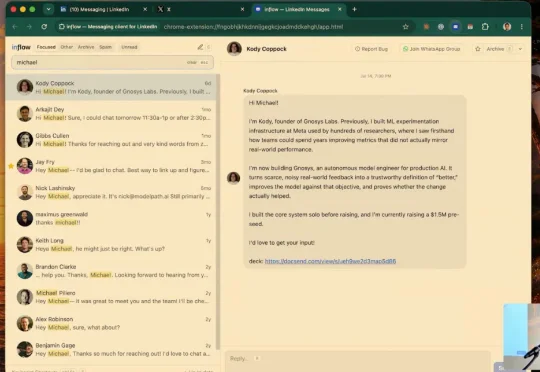This screenshot has width=540, height=372.
Task: Open the Chrome extensions puzzle icon
Action: [485, 27]
